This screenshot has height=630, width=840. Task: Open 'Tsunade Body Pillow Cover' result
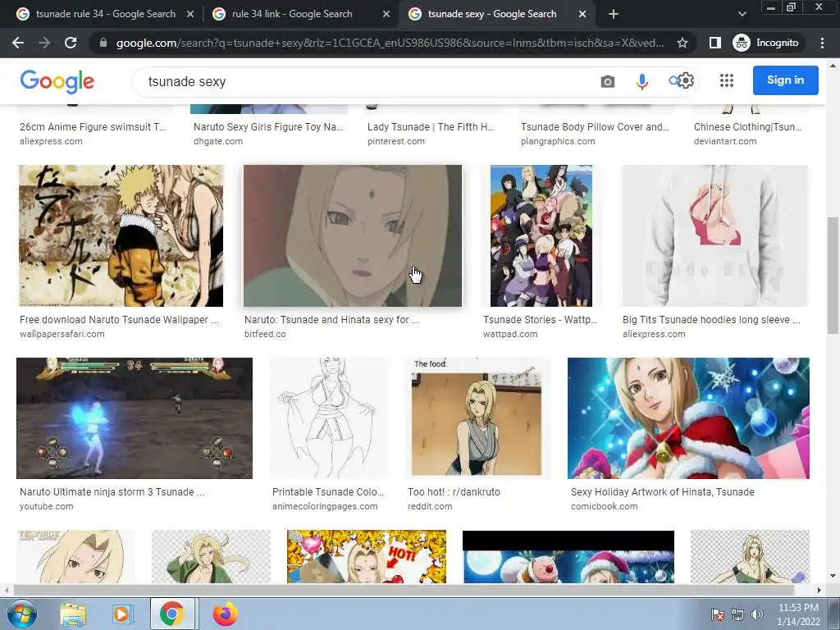pyautogui.click(x=595, y=127)
